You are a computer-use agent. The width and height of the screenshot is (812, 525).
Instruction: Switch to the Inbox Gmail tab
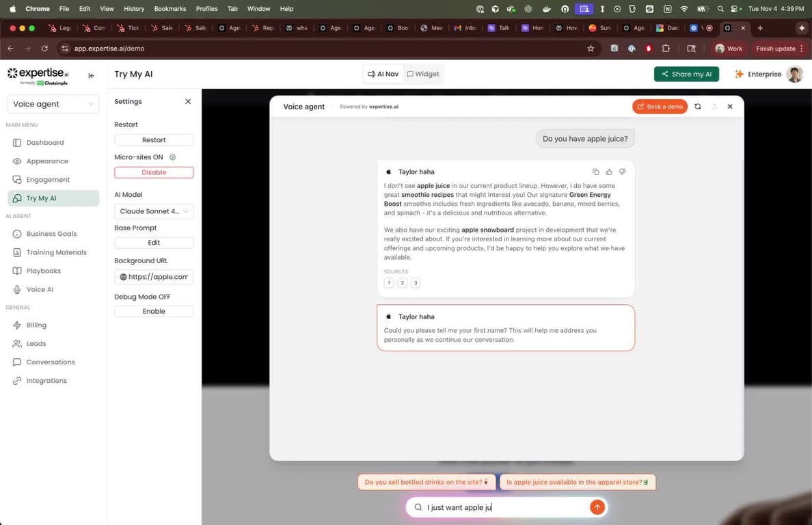[x=465, y=28]
